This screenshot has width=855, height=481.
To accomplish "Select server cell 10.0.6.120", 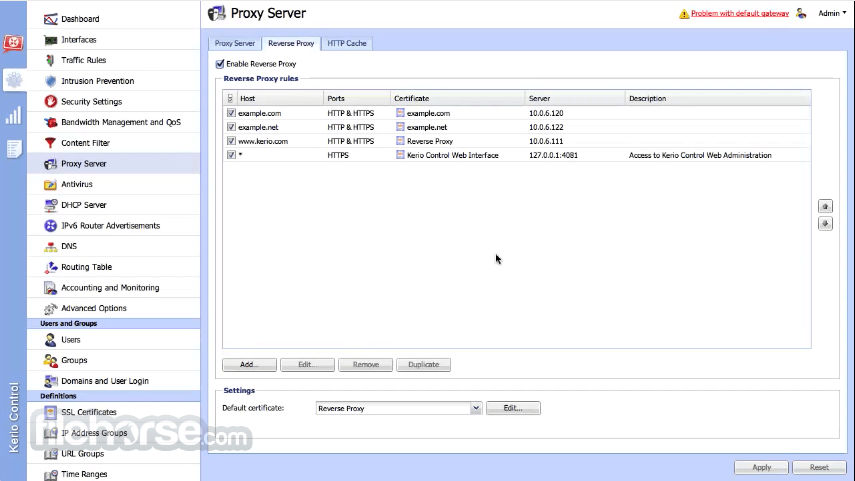I will [x=546, y=113].
